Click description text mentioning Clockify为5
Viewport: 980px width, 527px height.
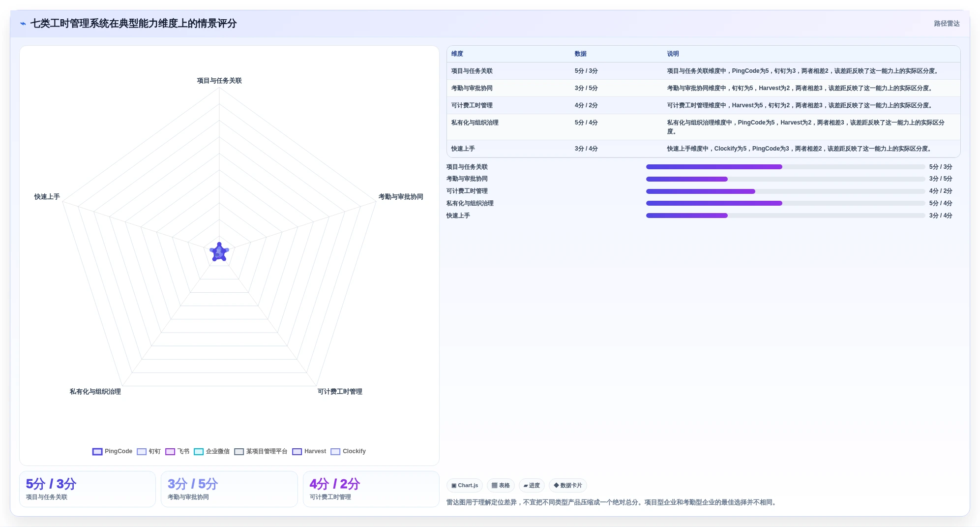click(x=799, y=149)
